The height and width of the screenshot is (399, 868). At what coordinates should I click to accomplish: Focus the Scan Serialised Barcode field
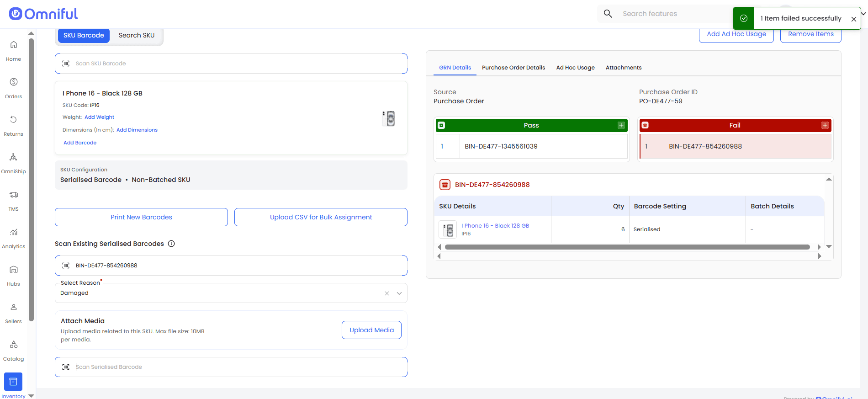[231, 367]
